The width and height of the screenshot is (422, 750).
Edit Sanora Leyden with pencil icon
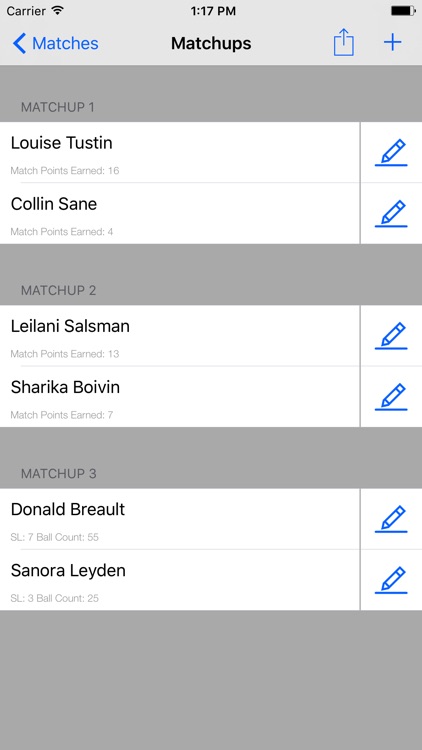click(x=391, y=580)
